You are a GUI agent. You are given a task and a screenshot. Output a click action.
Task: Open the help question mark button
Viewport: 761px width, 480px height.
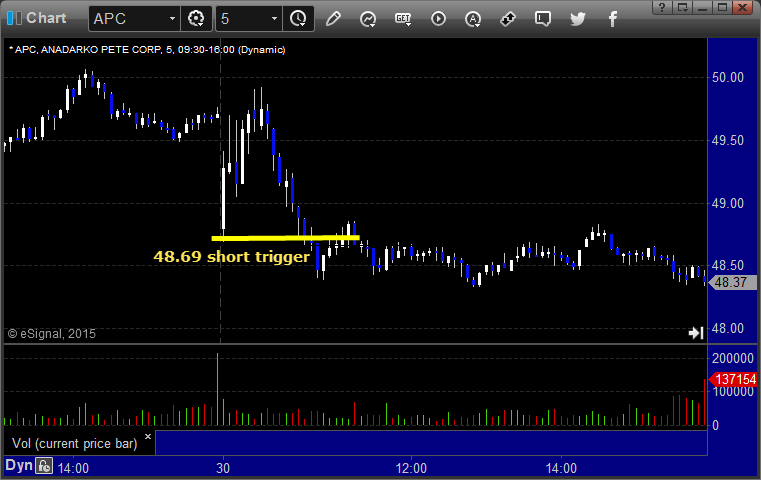coord(662,7)
